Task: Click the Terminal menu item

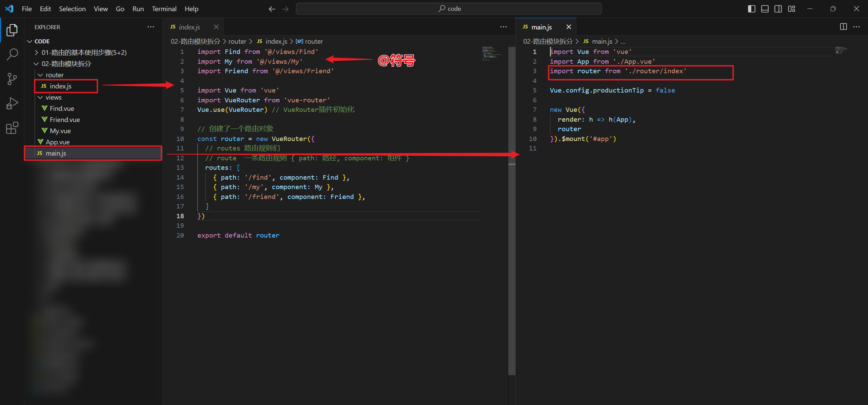Action: (x=164, y=8)
